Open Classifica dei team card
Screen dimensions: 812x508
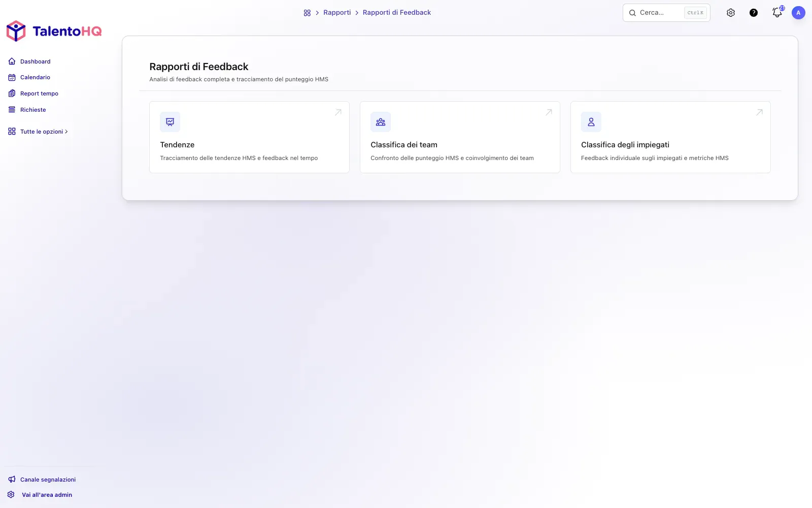click(x=460, y=137)
